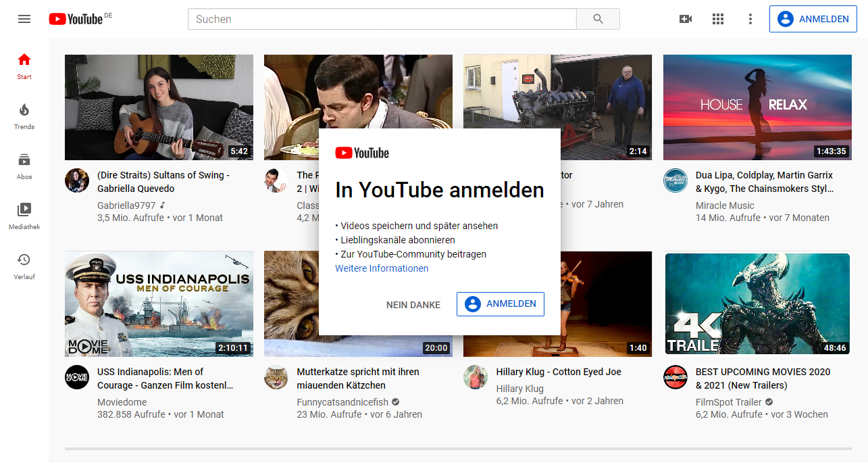Click the Start home icon in sidebar
The width and height of the screenshot is (868, 463).
(24, 66)
